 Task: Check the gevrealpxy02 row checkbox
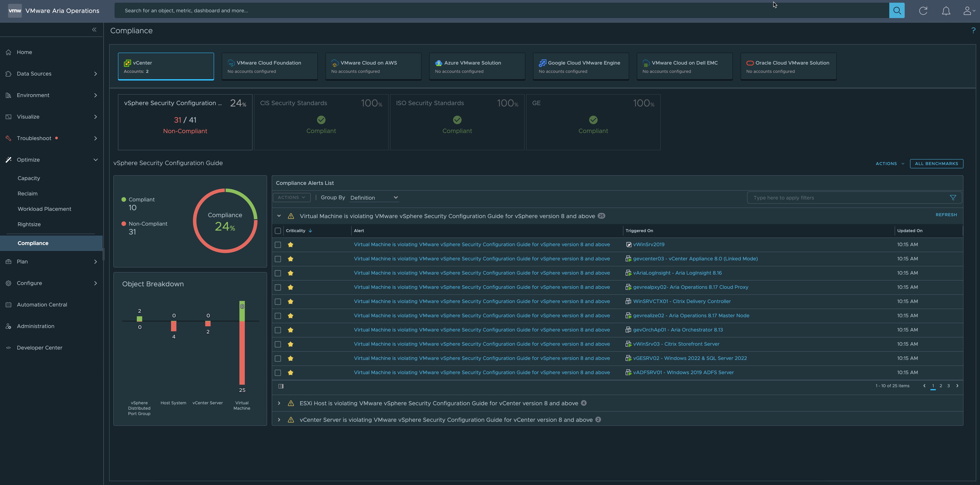tap(278, 288)
